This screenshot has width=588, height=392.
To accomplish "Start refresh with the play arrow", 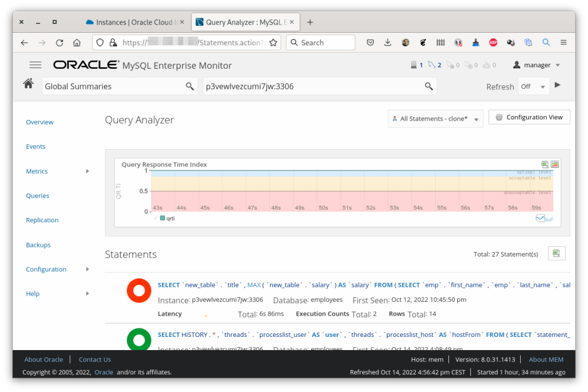I will [558, 85].
